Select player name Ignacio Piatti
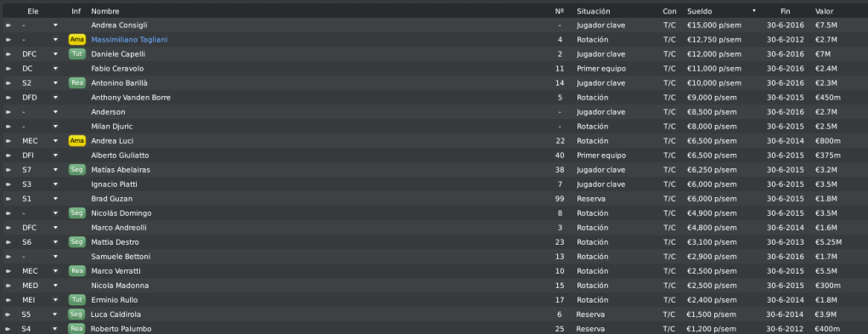The width and height of the screenshot is (868, 334). point(114,184)
